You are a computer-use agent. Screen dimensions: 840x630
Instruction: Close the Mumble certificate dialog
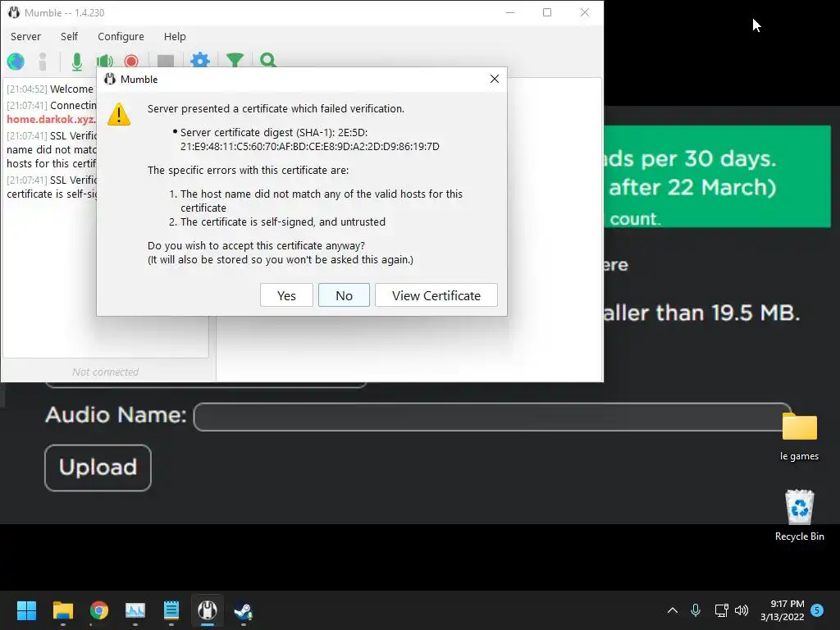(x=495, y=79)
